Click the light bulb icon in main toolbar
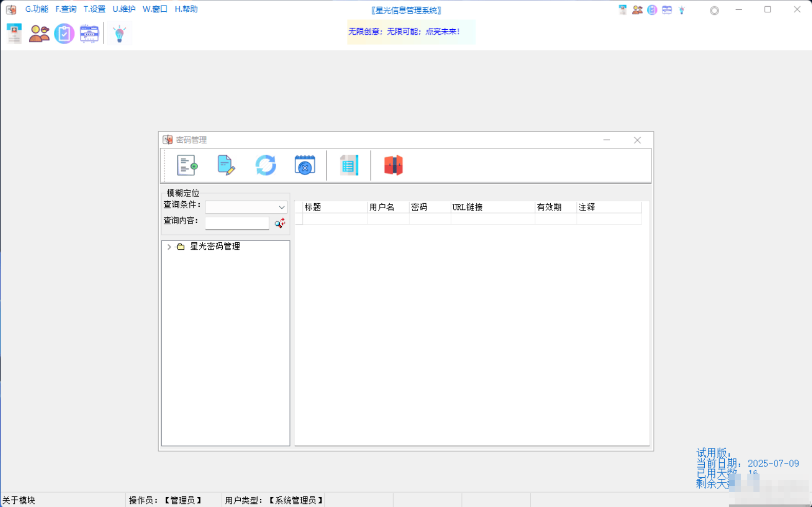This screenshot has height=507, width=812. pyautogui.click(x=119, y=34)
